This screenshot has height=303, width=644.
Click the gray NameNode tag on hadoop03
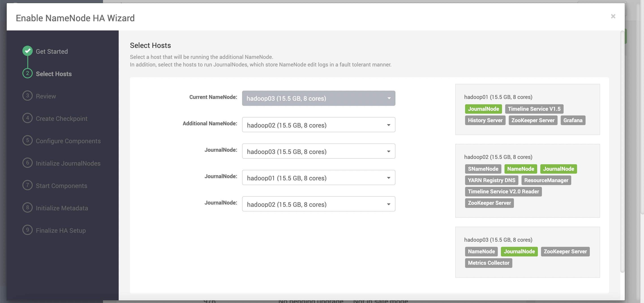[x=481, y=252]
